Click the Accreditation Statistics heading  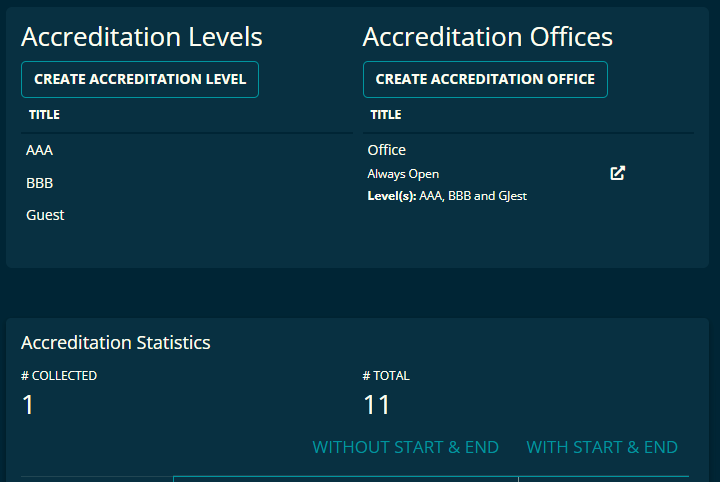point(116,342)
